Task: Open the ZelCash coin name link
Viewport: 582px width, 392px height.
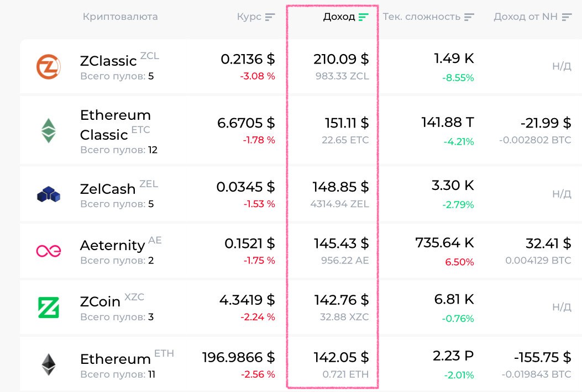Action: 108,189
